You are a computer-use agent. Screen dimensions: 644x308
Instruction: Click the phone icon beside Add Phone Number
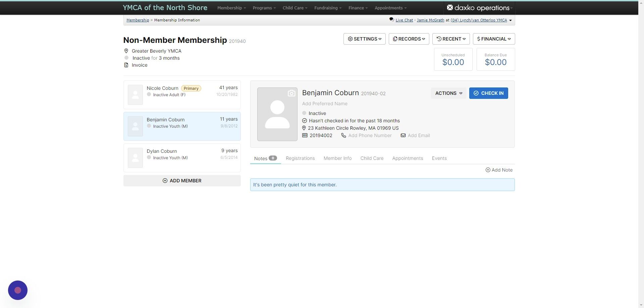pos(343,135)
